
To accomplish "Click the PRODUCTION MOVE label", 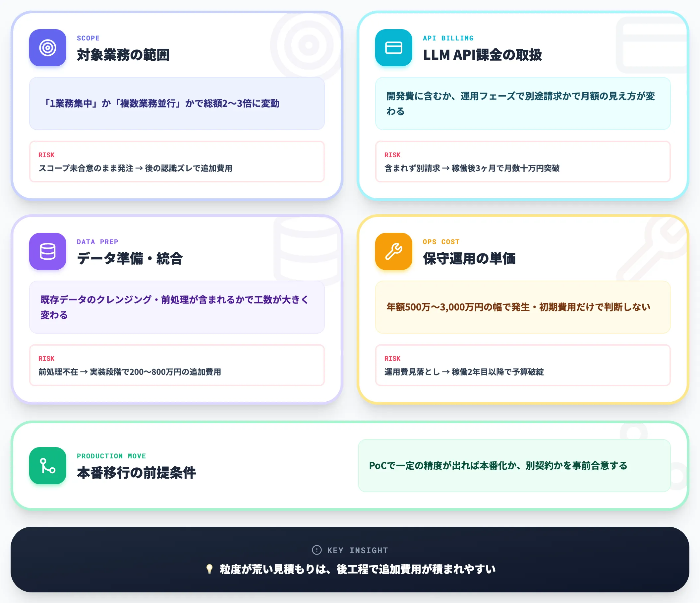I will coord(111,456).
